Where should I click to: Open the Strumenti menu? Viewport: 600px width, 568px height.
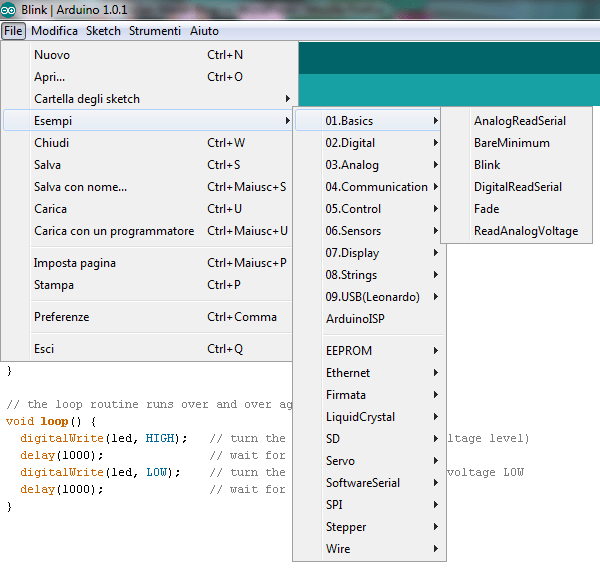click(153, 31)
